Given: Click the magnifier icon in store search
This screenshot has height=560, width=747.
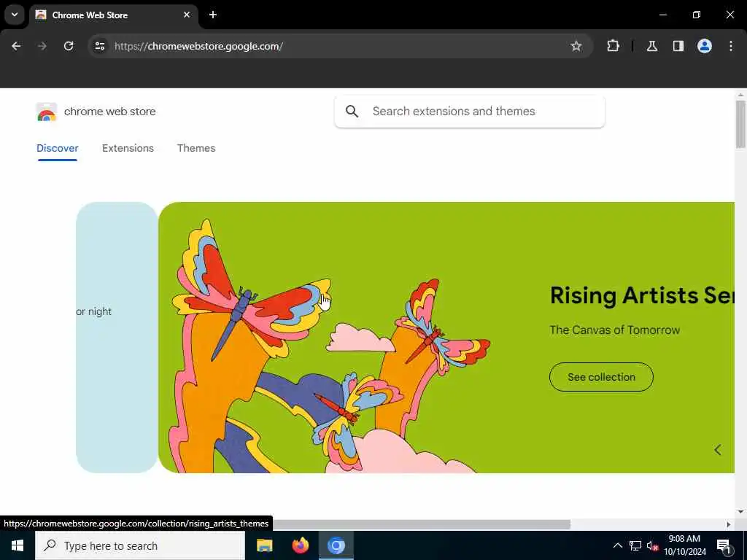Looking at the screenshot, I should point(352,112).
